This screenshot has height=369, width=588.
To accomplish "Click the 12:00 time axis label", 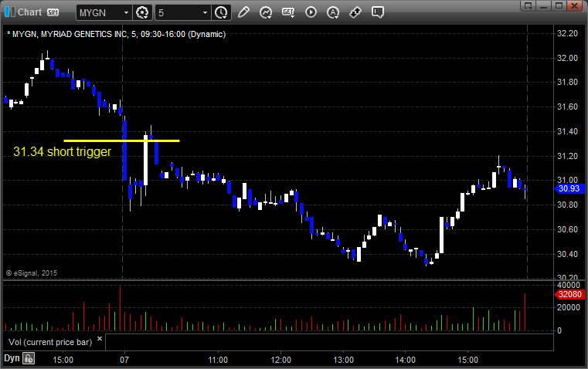I will [x=281, y=360].
